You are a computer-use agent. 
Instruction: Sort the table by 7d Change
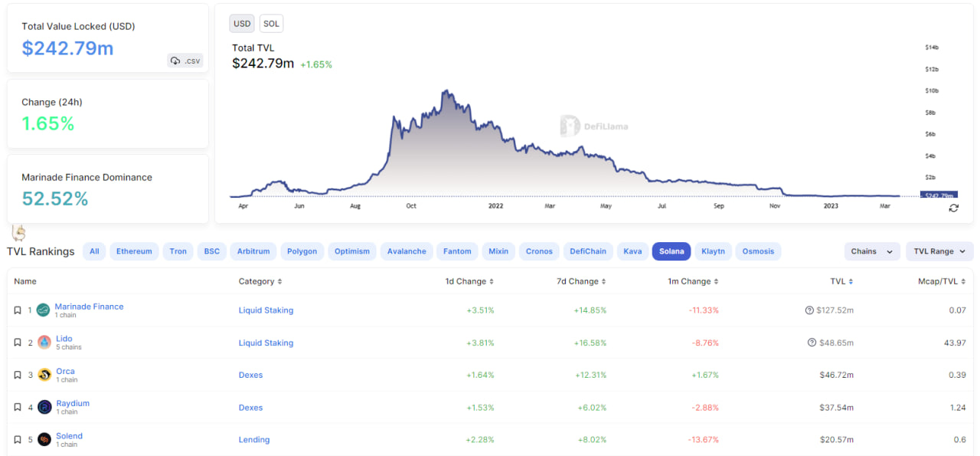coord(581,281)
